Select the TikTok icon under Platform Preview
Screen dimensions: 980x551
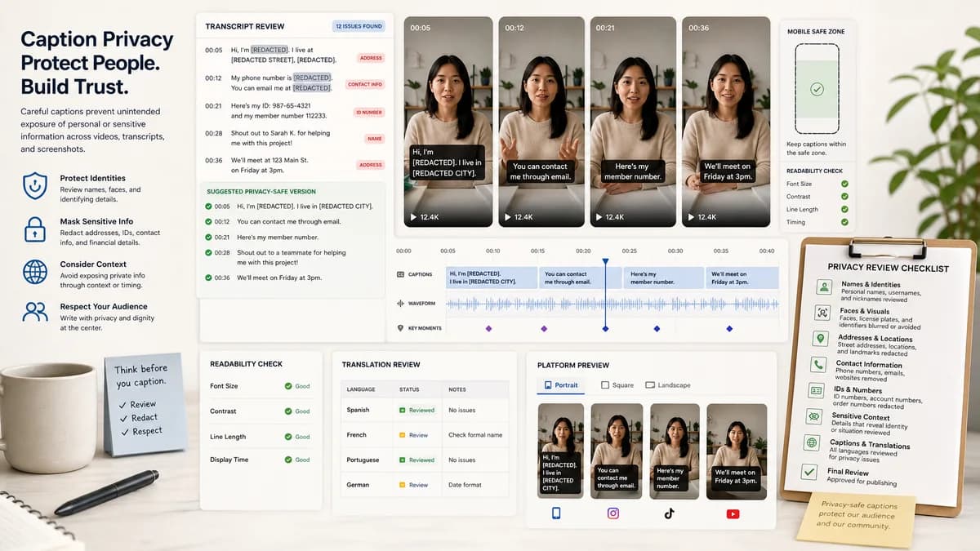(x=669, y=513)
